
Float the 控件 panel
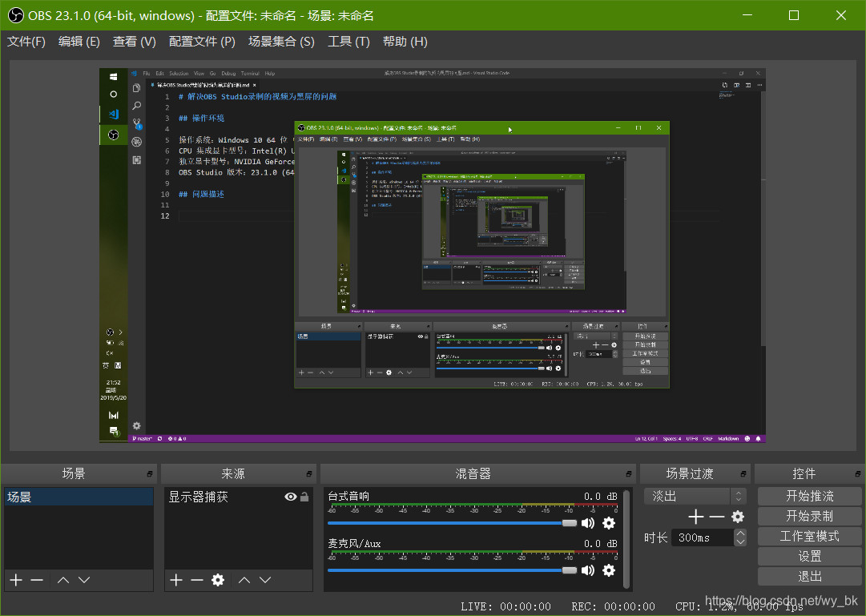857,474
